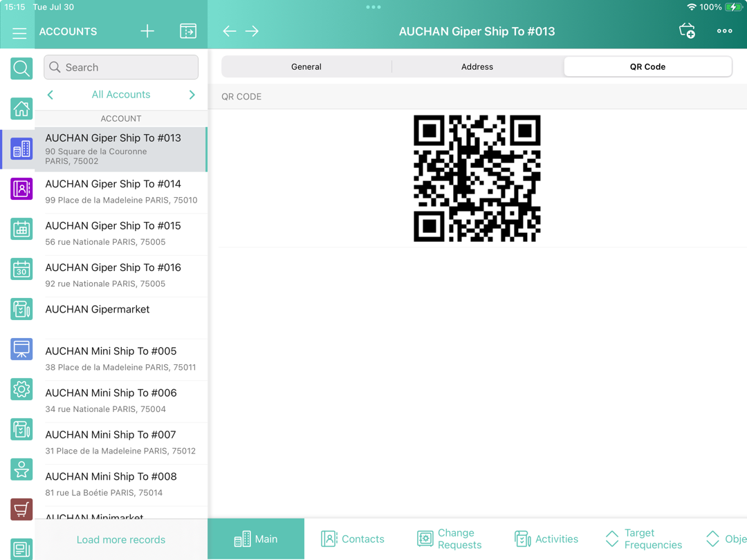This screenshot has width=747, height=560.
Task: Switch to the General tab
Action: pyautogui.click(x=306, y=66)
